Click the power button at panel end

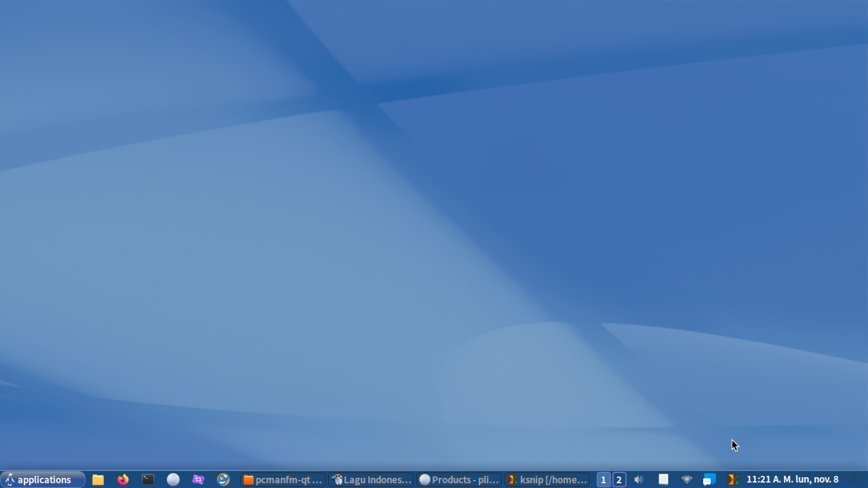pos(855,479)
